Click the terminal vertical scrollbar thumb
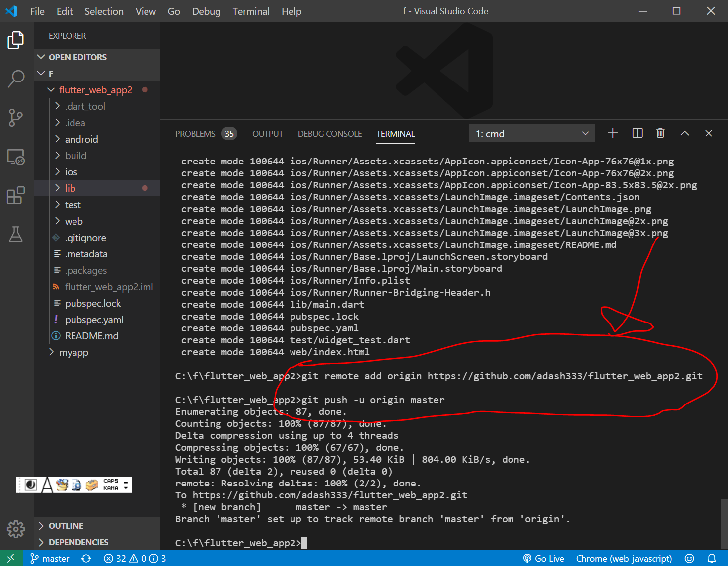728x566 pixels. pyautogui.click(x=724, y=524)
